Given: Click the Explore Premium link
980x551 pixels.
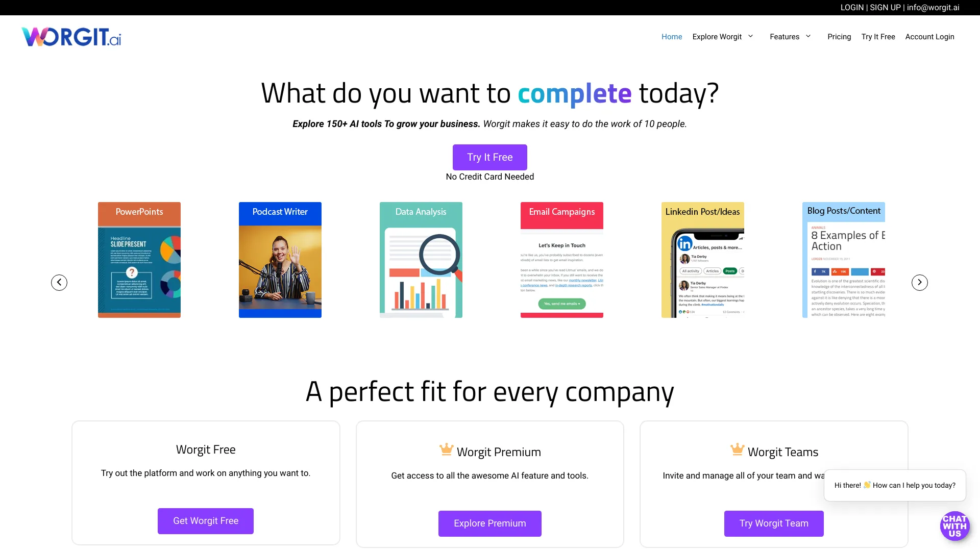Looking at the screenshot, I should tap(489, 523).
